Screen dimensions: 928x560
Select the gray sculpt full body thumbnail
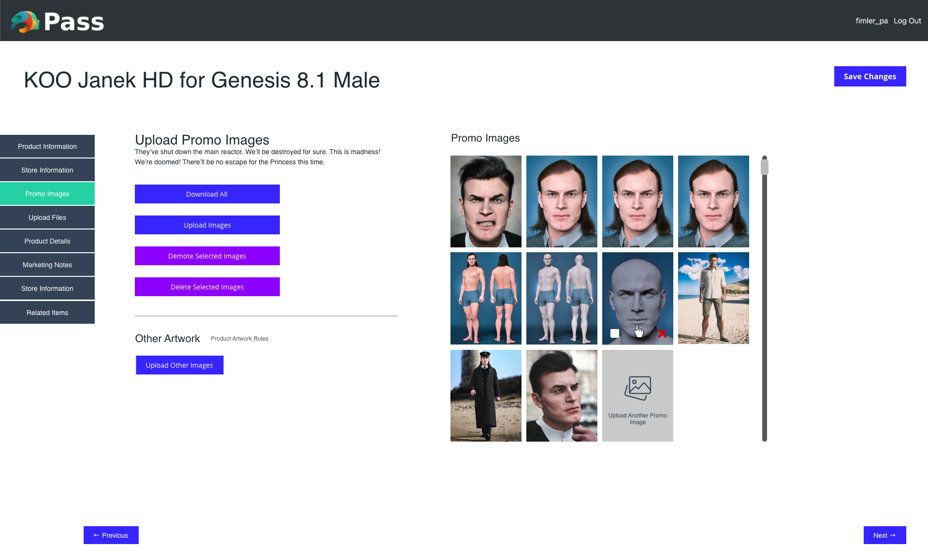[562, 298]
